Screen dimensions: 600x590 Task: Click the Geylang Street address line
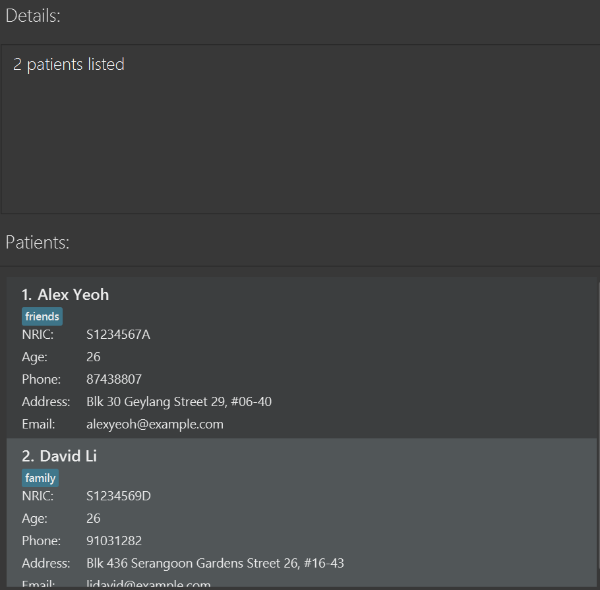coord(179,402)
